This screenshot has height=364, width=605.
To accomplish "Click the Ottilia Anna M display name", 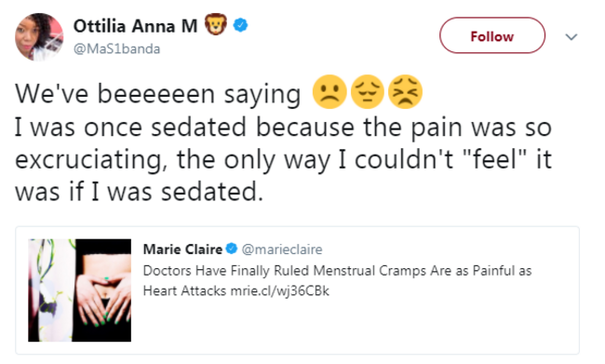I will click(135, 26).
